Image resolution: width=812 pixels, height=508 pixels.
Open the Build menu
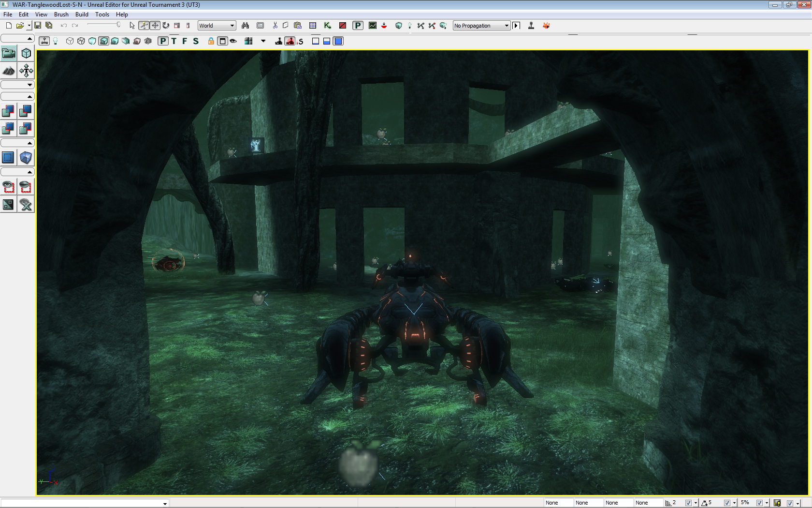tap(82, 15)
